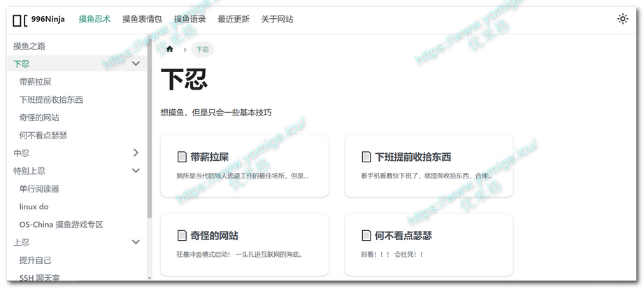Select OS-China 摸鱼游戏专区 in sidebar
The width and height of the screenshot is (644, 289).
point(61,225)
